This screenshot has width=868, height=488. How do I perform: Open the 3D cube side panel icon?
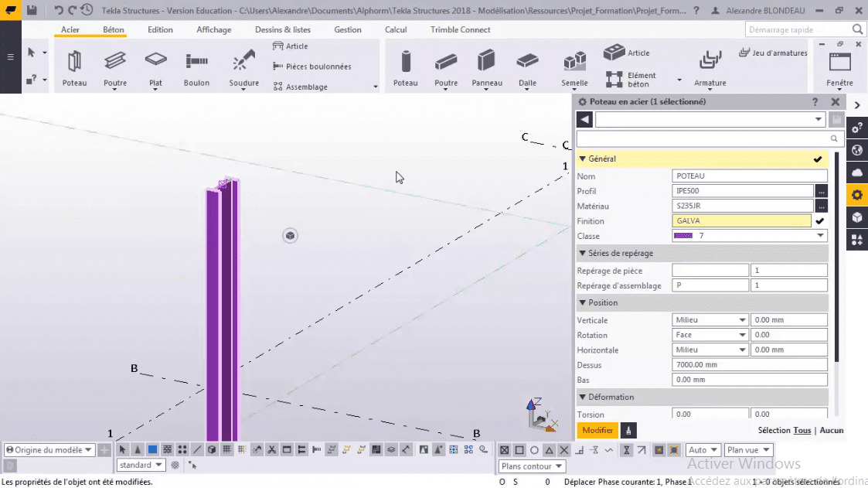[x=857, y=217]
